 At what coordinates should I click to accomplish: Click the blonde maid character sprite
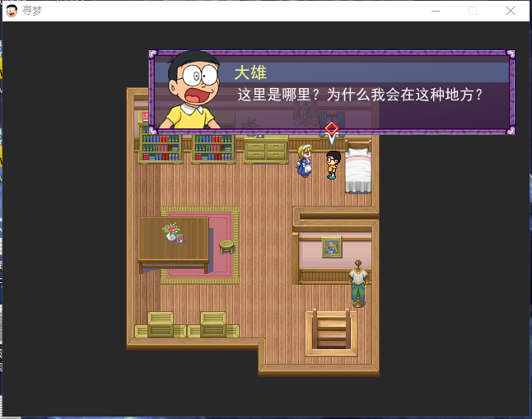coord(305,161)
